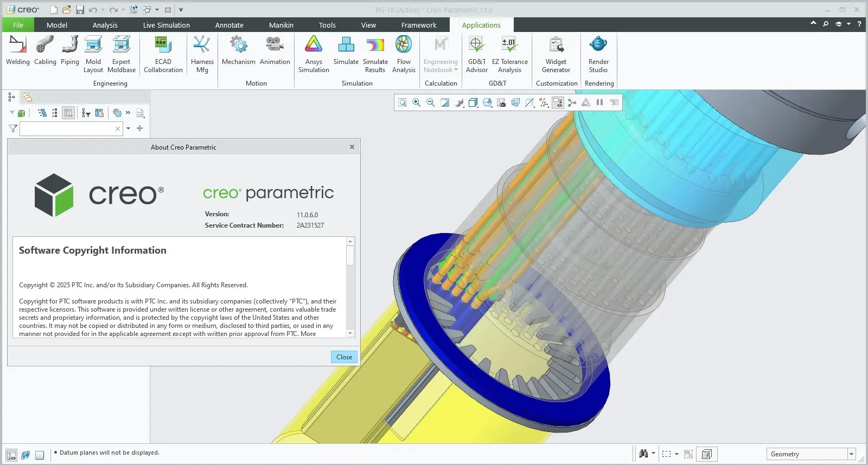Expand the model tree search filter dropdown
The image size is (868, 465).
128,128
